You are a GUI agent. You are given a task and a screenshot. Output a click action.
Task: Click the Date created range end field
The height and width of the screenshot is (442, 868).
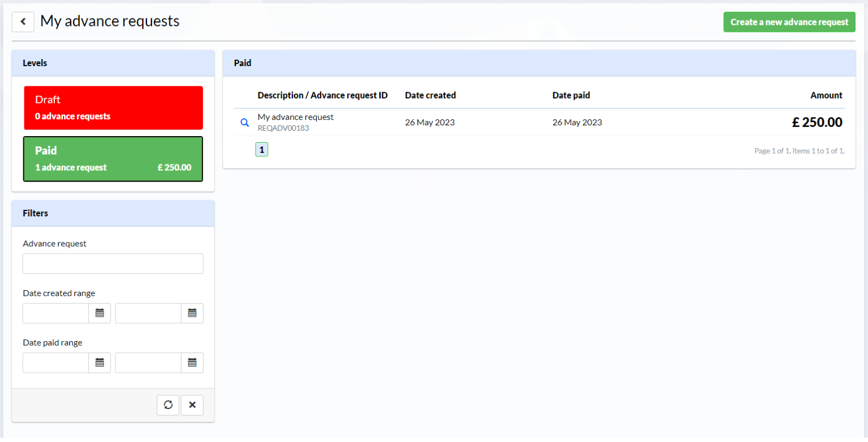coord(148,313)
